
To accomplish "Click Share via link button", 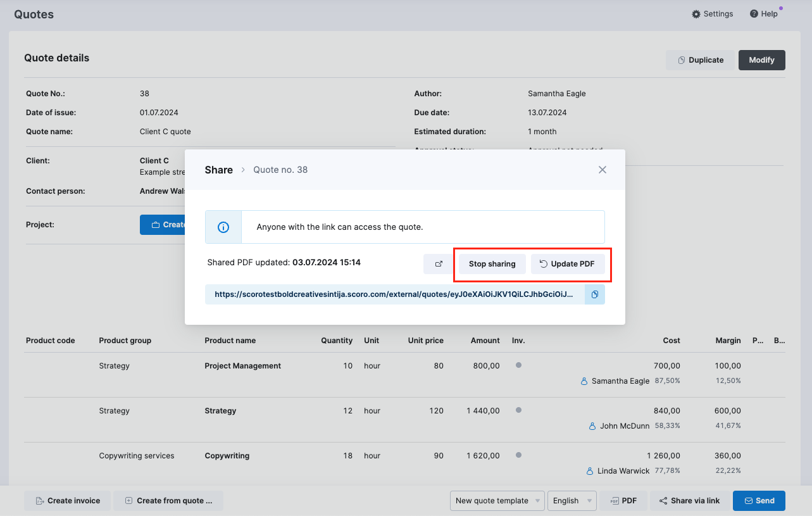I will click(690, 501).
